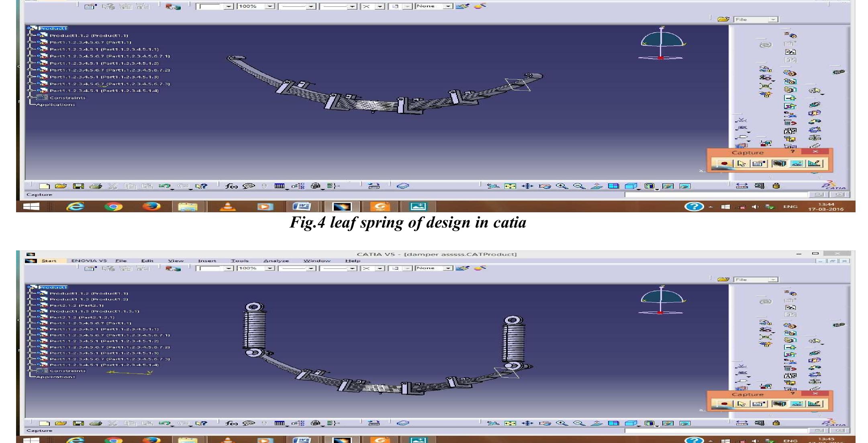Click the Fly Mode icon in lower CATIA window
Screen dimensions: 868x443
pyautogui.click(x=493, y=423)
